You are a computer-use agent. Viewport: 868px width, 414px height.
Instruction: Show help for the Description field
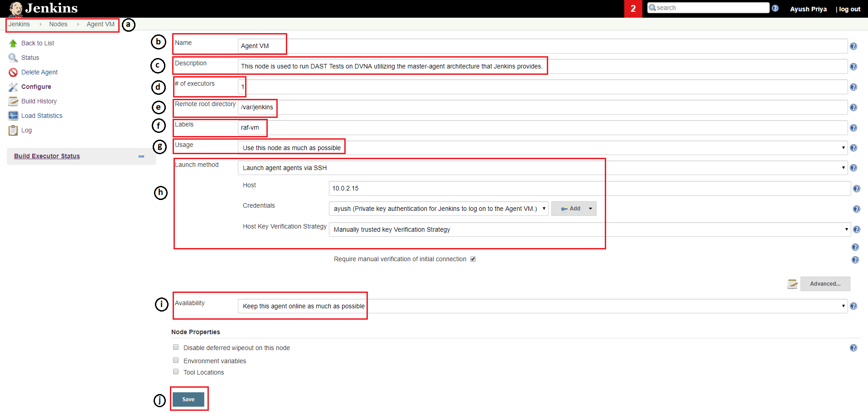click(854, 67)
